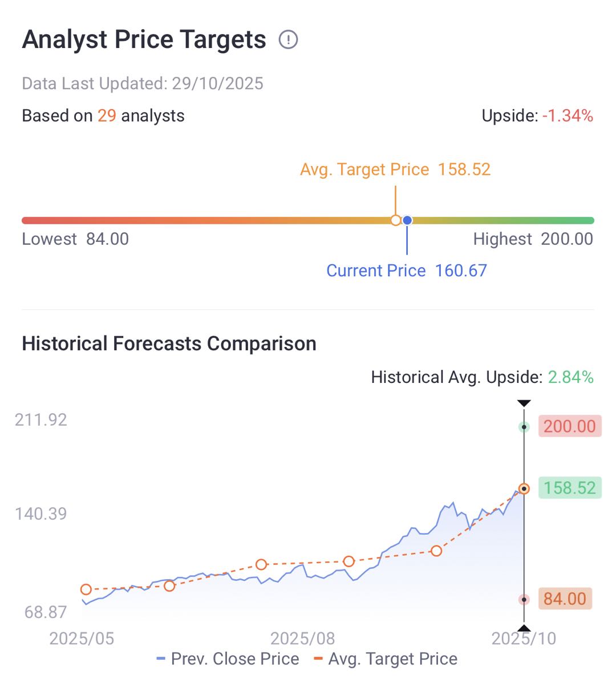Screen dimensions: 616x691
Task: Click the green 158.52 price tag
Action: coord(569,488)
